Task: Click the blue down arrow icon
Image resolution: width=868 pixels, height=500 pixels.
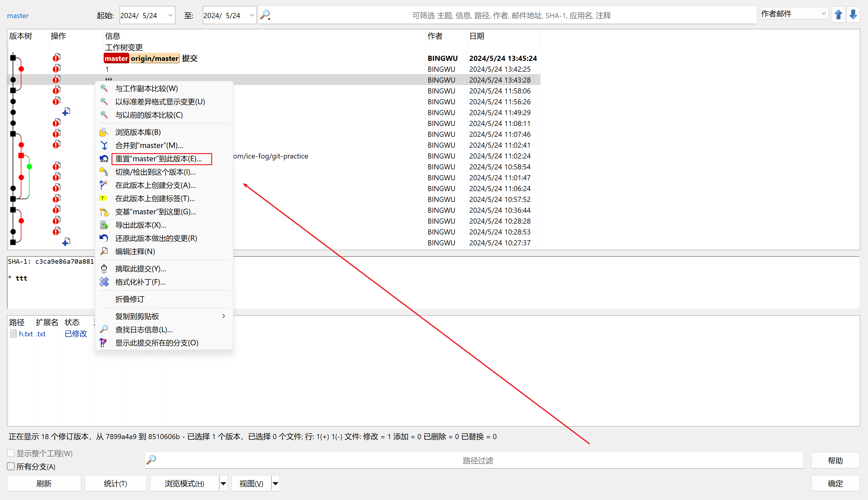Action: 853,15
